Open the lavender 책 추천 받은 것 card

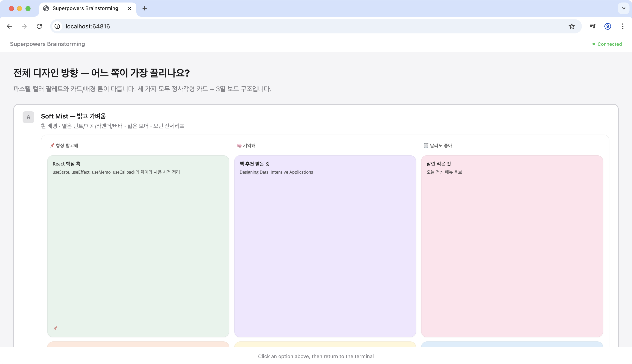click(325, 246)
